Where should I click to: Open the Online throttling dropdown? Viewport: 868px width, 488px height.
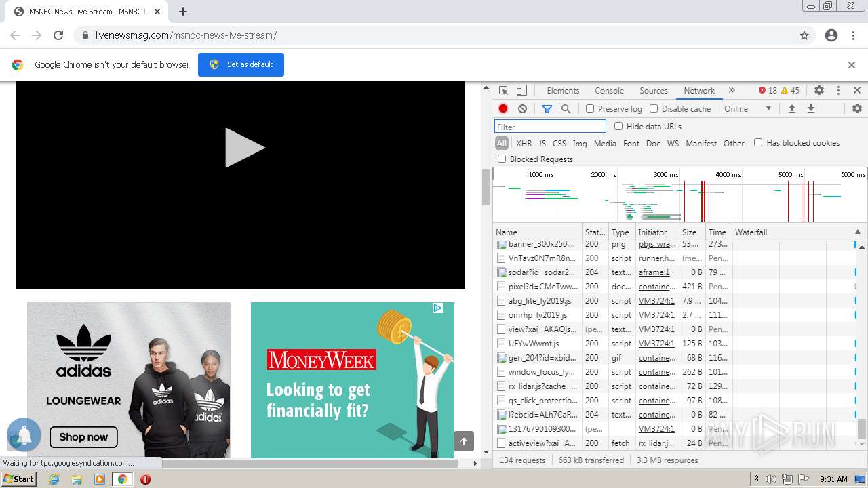tap(747, 108)
